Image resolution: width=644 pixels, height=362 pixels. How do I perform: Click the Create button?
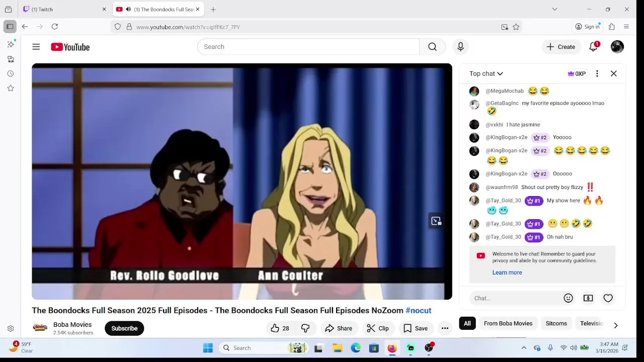click(561, 47)
